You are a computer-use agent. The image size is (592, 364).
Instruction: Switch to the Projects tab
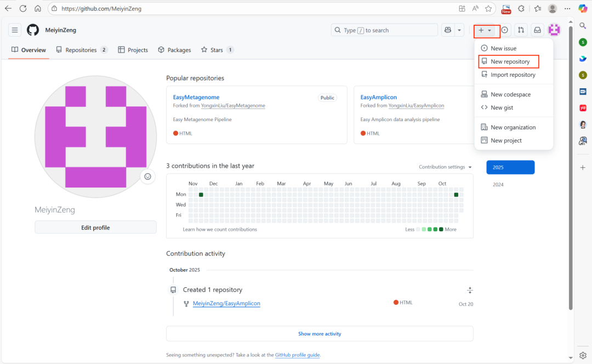[133, 50]
